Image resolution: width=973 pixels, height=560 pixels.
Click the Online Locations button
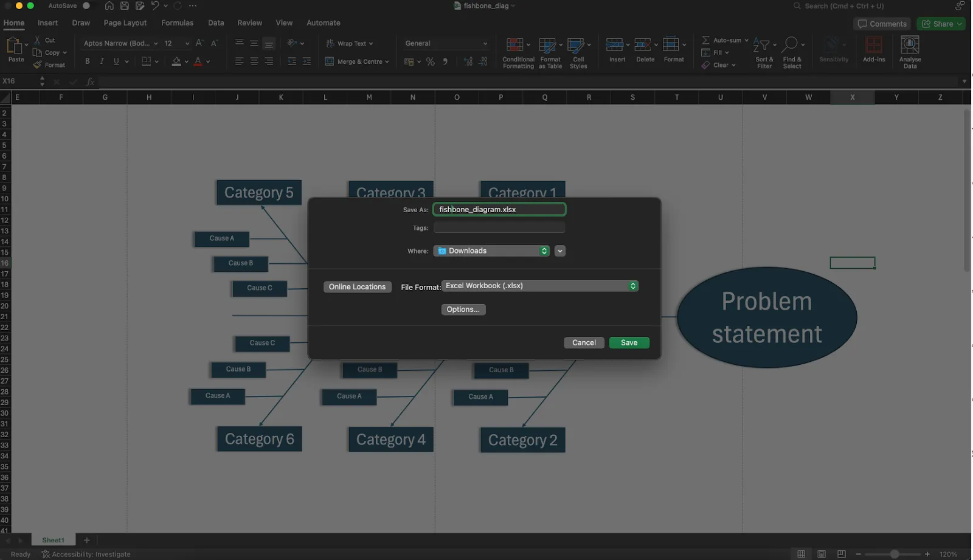click(357, 287)
